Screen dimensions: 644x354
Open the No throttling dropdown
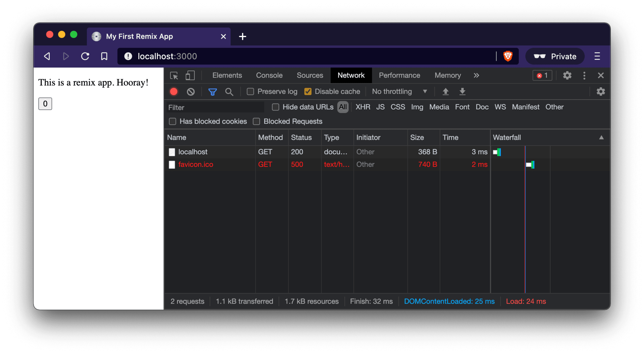(x=399, y=91)
